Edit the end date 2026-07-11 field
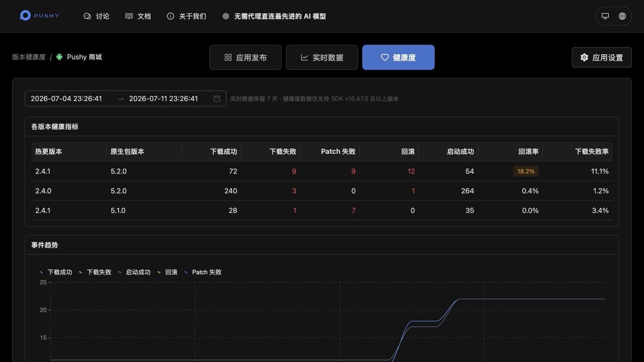Image resolution: width=644 pixels, height=362 pixels. (x=164, y=99)
